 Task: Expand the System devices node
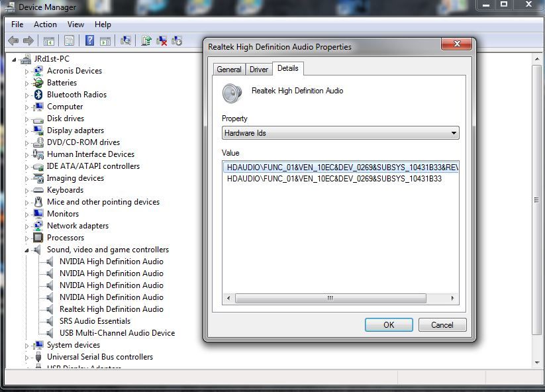coord(26,346)
